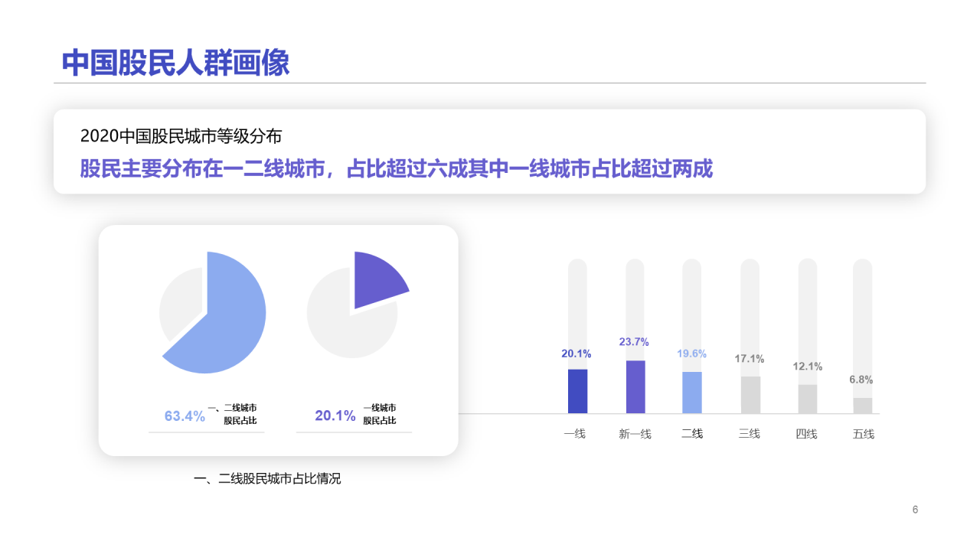Select the 12.1% data label
980x551 pixels.
tap(807, 367)
